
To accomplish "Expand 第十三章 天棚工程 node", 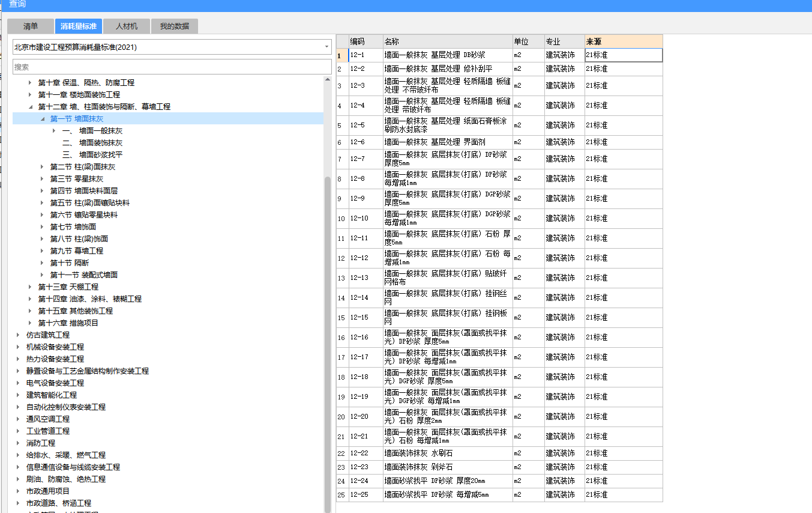I will point(30,287).
